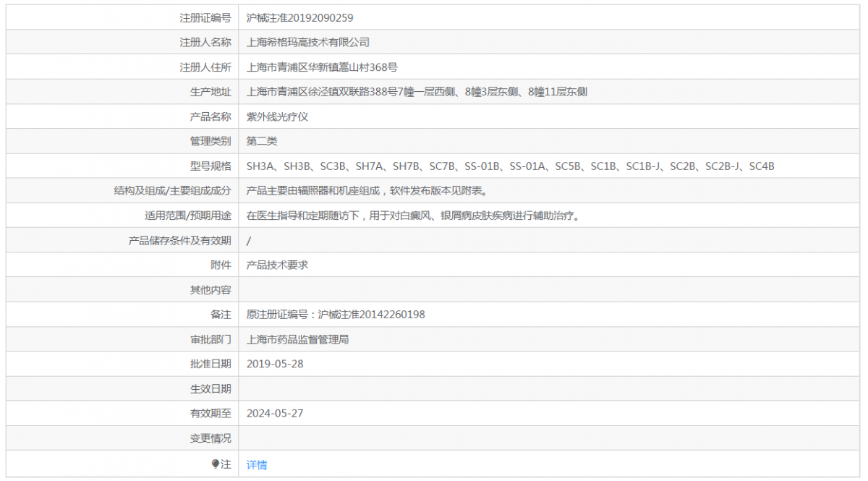Click the 适用范围/预期用途 label
868x481 pixels.
(x=188, y=216)
